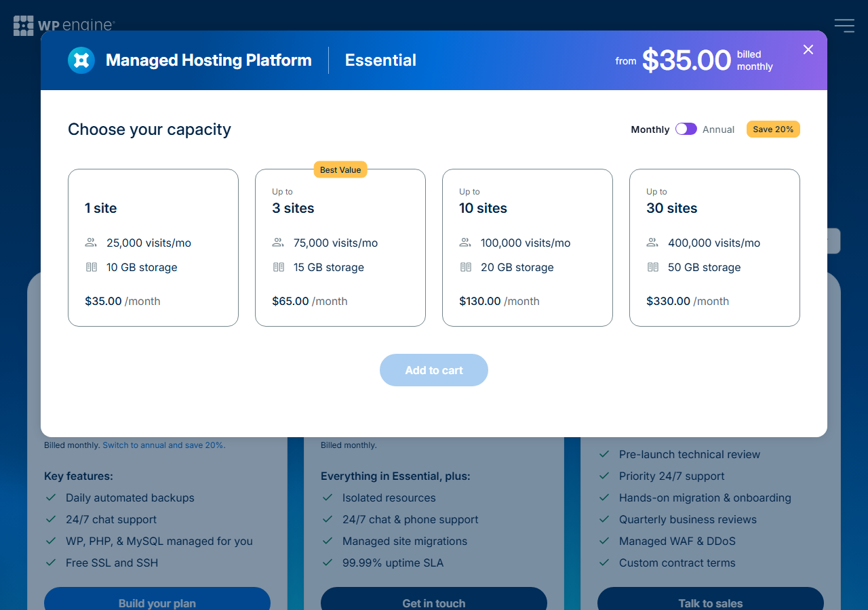
Task: Click the Choose your capacity heading
Action: 149,129
